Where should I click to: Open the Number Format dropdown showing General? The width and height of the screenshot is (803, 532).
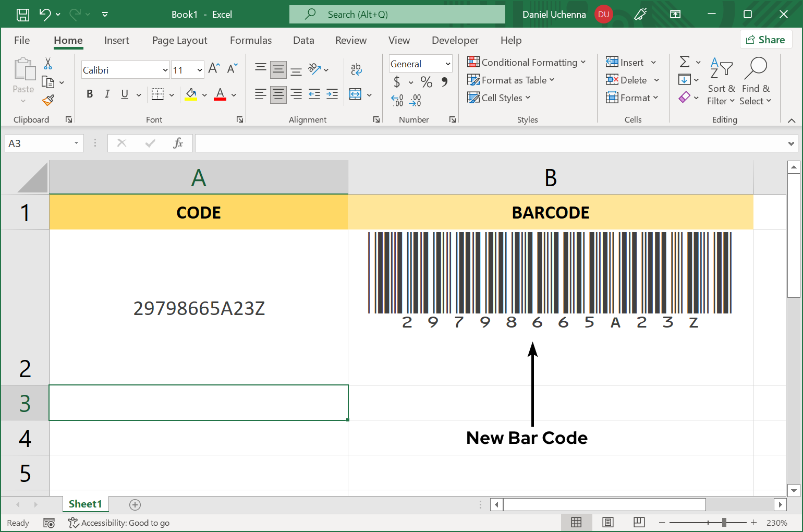420,63
